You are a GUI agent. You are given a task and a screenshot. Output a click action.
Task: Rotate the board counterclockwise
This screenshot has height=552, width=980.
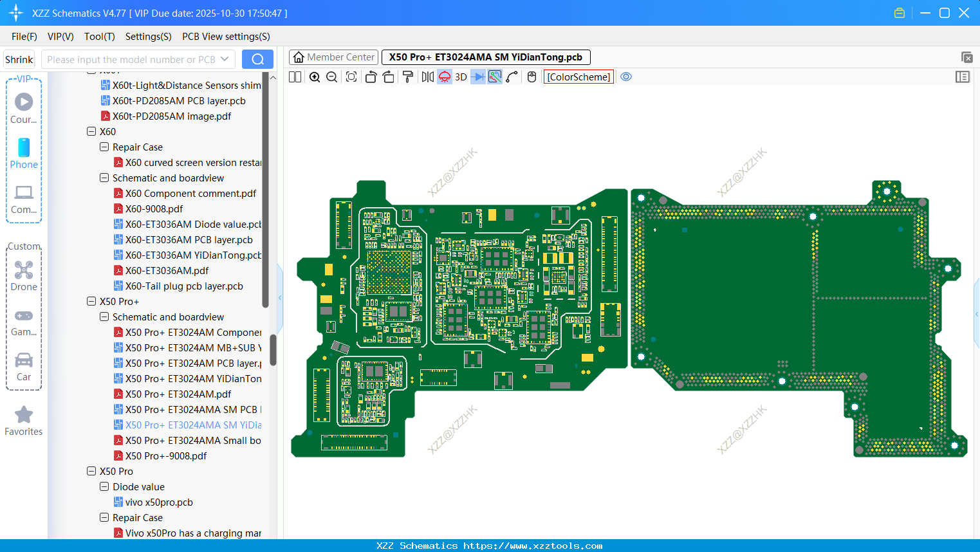[x=371, y=77]
